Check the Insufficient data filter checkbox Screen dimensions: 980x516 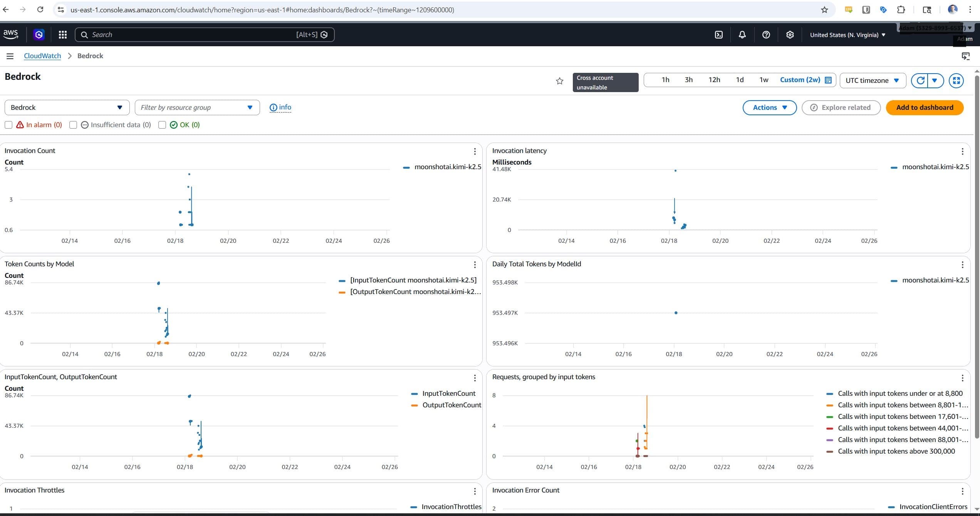73,125
